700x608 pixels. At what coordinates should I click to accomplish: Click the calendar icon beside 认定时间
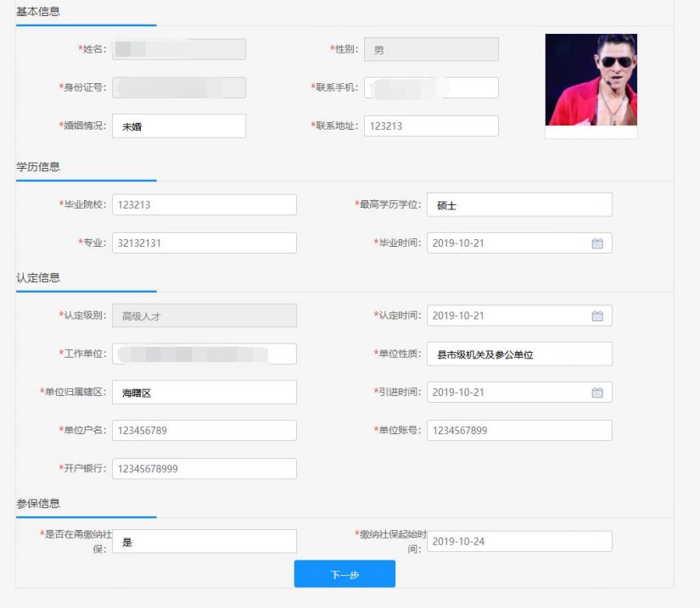pos(596,316)
